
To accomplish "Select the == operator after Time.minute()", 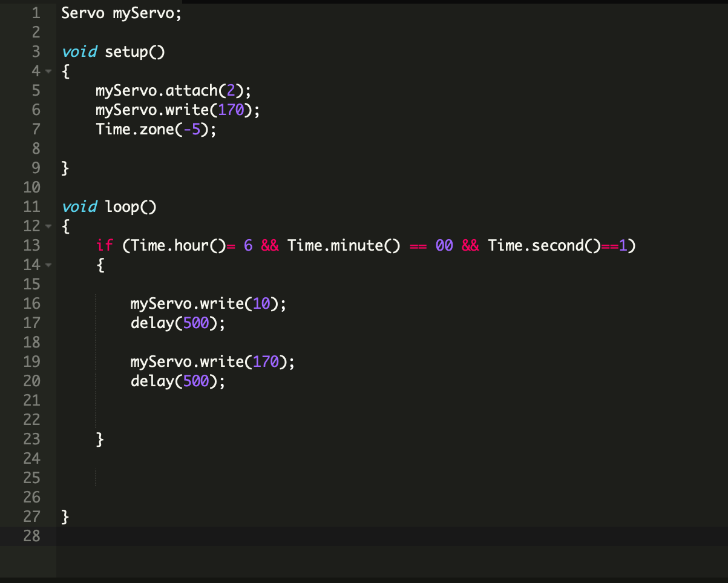I will pos(419,245).
